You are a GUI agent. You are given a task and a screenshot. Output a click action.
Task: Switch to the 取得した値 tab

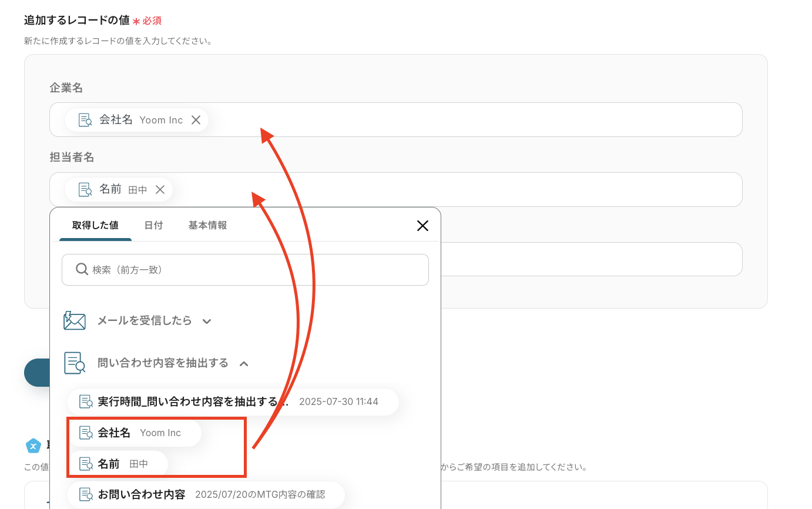click(95, 225)
